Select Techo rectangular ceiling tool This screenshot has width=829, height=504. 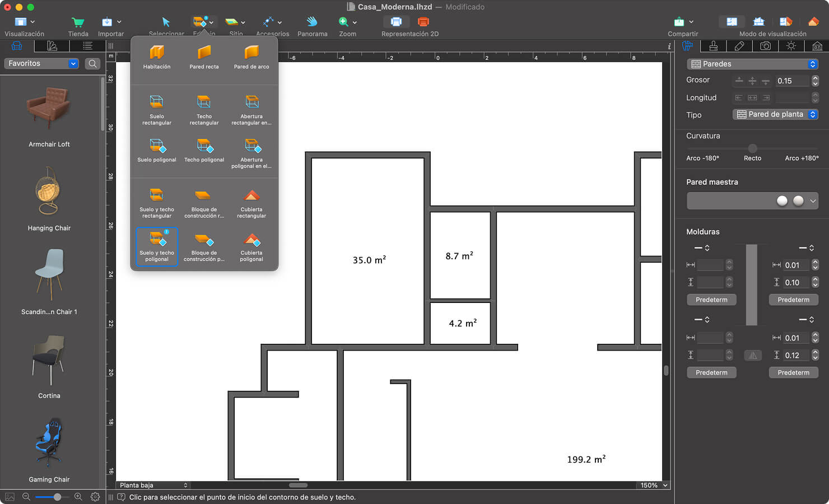tap(204, 110)
